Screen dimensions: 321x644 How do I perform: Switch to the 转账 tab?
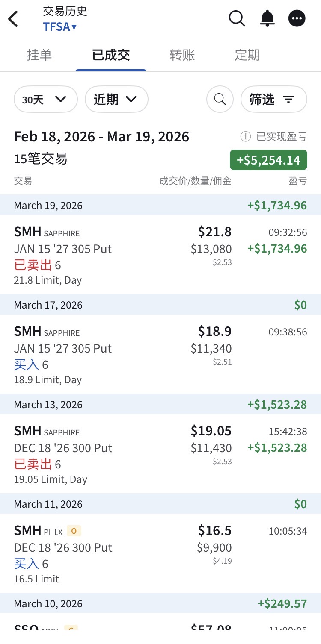pyautogui.click(x=182, y=55)
